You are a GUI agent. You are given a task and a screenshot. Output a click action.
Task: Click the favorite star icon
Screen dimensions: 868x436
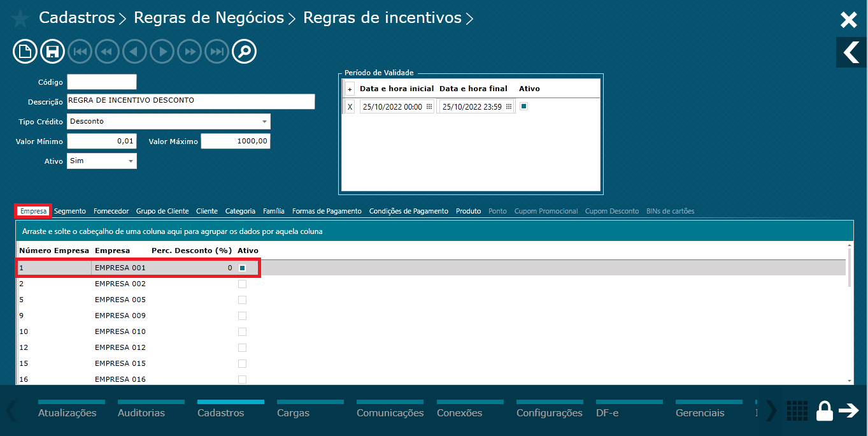tap(20, 18)
